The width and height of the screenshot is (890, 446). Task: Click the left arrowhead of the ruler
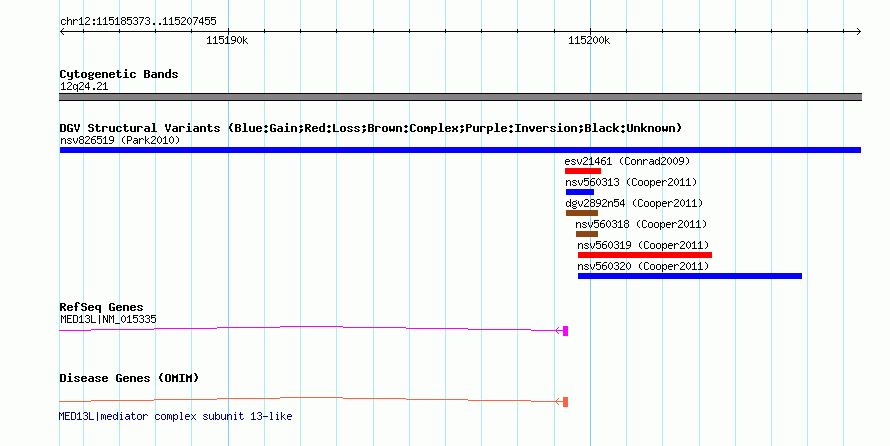62,32
